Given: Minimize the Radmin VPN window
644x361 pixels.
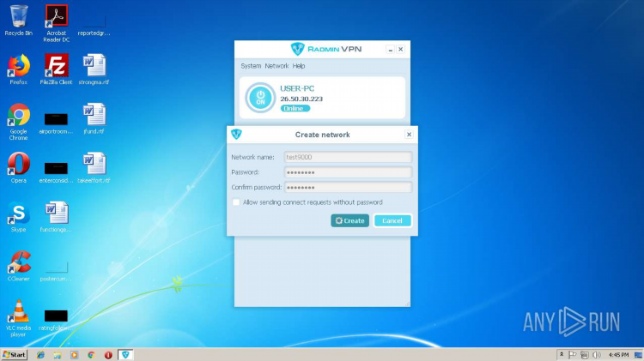Looking at the screenshot, I should [x=390, y=49].
